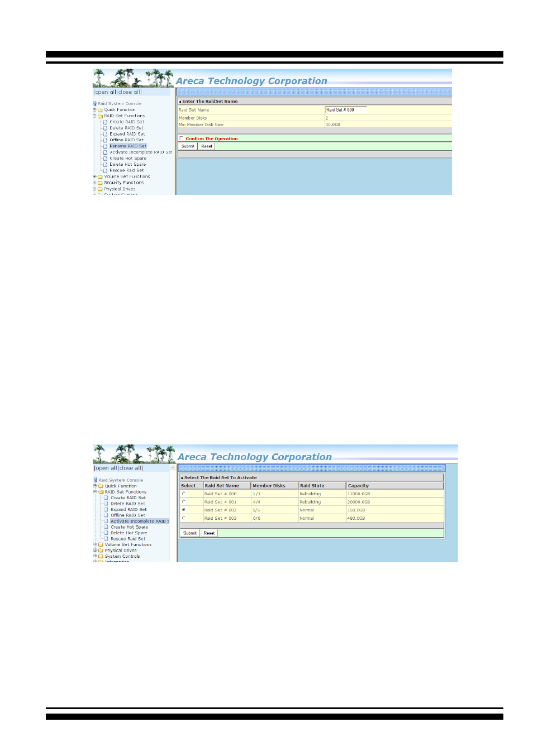Click Reset on the Rename RAID Set form
Image resolution: width=533 pixels, height=756 pixels.
(207, 146)
